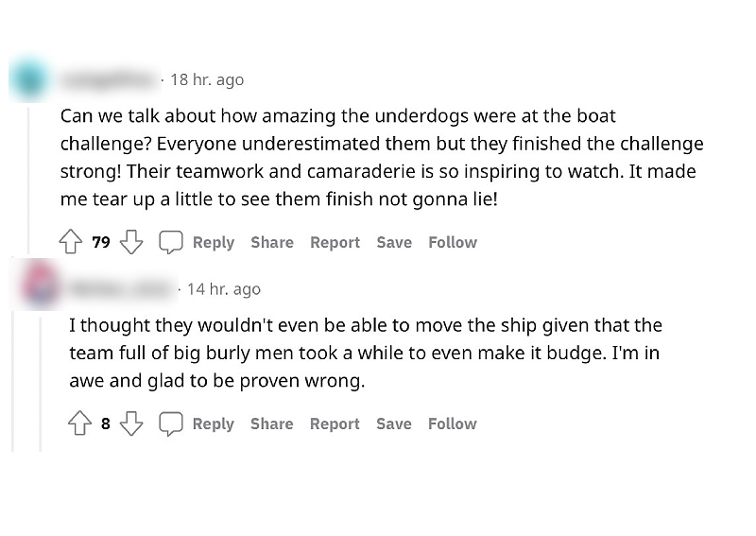Image resolution: width=756 pixels, height=536 pixels.
Task: Click the speech bubble icon on second comment
Action: click(170, 424)
